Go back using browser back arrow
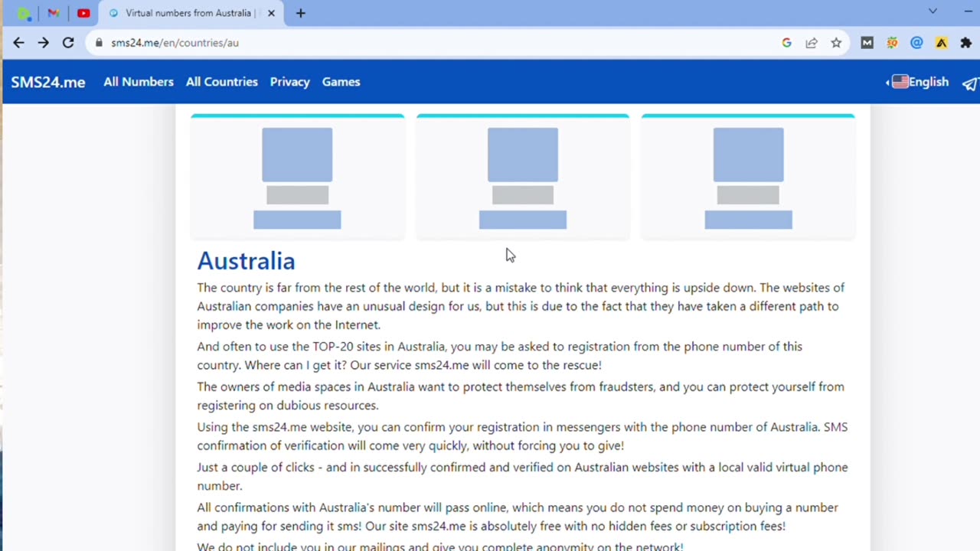 point(18,43)
